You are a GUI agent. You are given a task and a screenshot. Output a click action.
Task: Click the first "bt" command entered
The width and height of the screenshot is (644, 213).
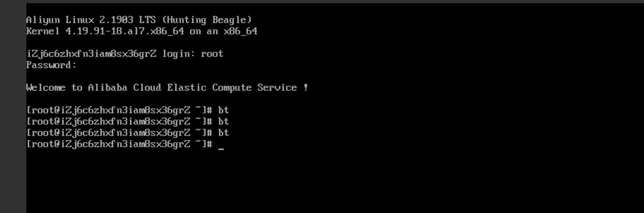click(223, 110)
